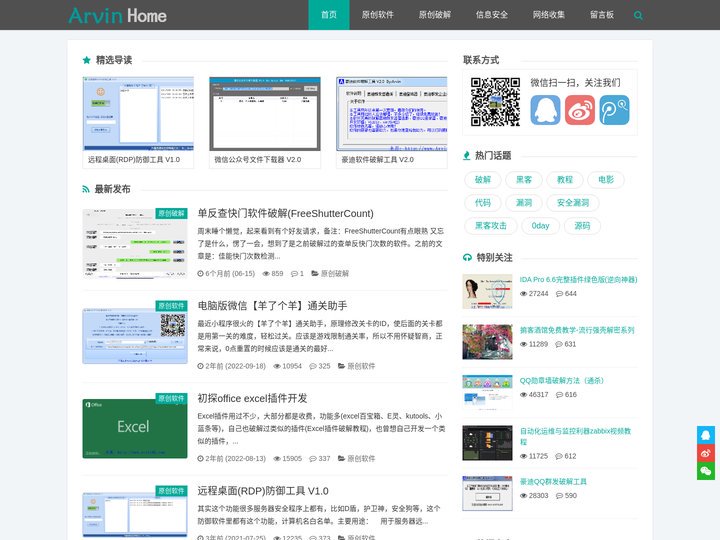Open article title 远程桌面(RDP)防御工具 V1.0 in list
Screen dimensions: 720x540
(263, 491)
